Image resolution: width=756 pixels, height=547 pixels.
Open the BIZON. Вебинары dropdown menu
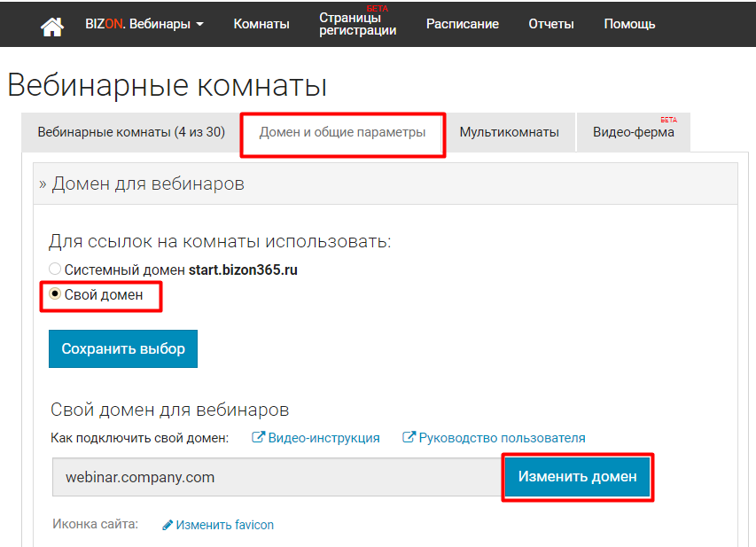[144, 24]
